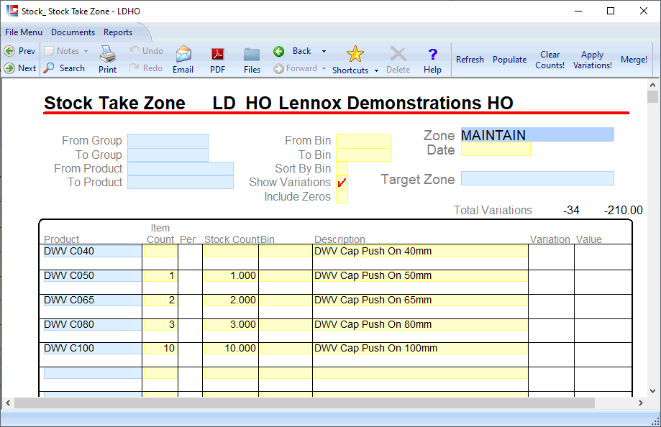661x427 pixels.
Task: Click the vertical scrollbar up arrow
Action: point(653,85)
